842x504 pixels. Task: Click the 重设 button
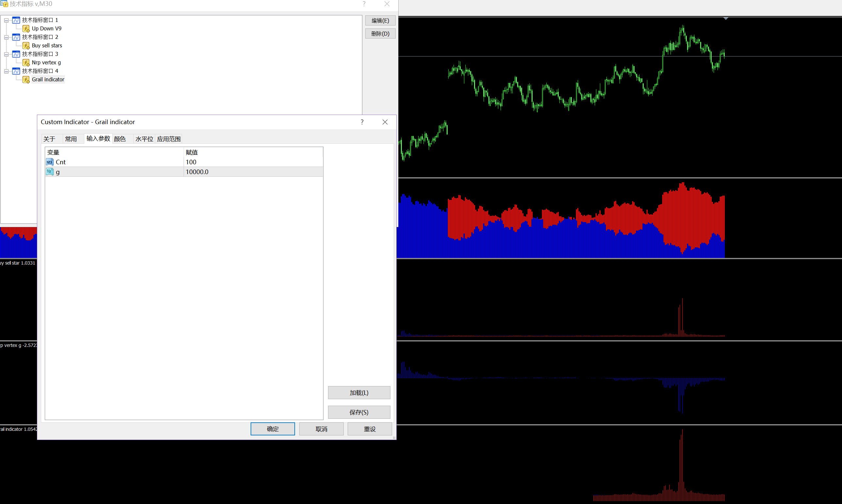tap(370, 429)
